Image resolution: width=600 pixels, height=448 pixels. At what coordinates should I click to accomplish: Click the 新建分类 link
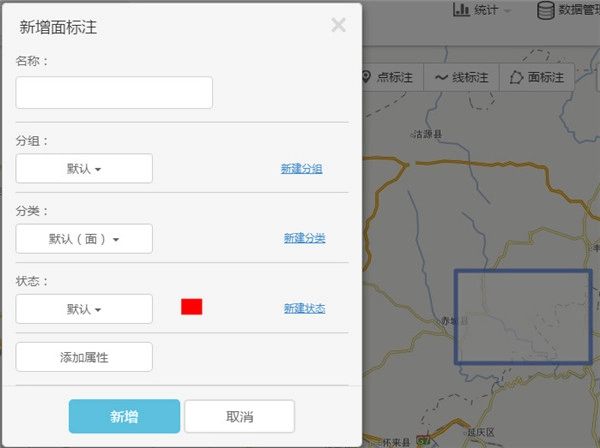pos(304,238)
